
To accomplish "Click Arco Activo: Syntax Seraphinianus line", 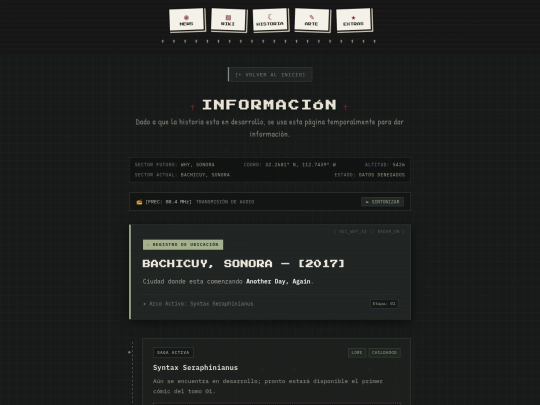I will [198, 304].
